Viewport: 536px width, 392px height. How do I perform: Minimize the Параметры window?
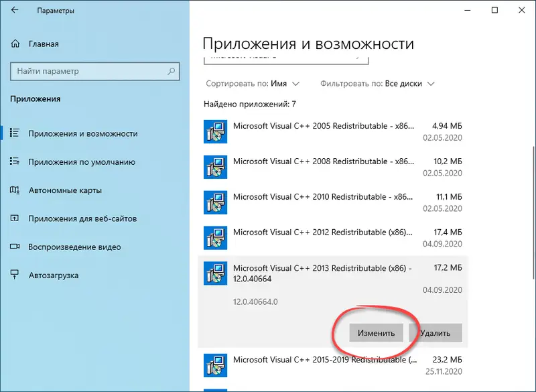[x=468, y=10]
